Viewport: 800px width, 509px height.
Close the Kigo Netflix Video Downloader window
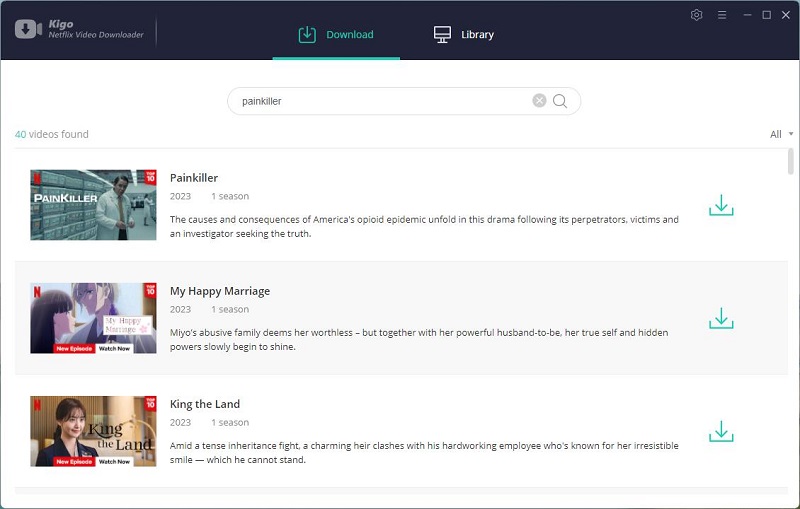tap(786, 15)
